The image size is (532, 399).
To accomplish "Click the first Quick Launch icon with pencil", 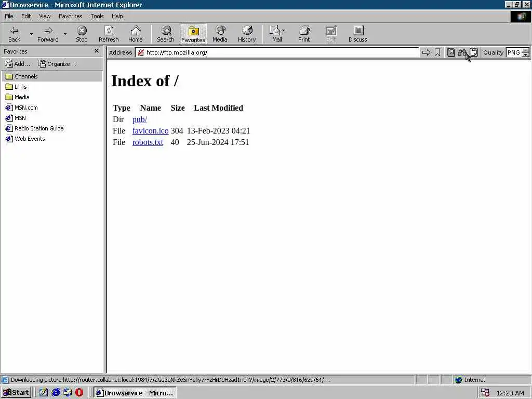I will click(x=44, y=393).
